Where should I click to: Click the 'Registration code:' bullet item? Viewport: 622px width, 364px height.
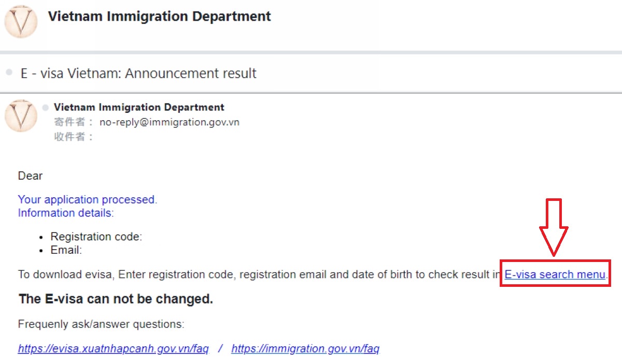(96, 237)
